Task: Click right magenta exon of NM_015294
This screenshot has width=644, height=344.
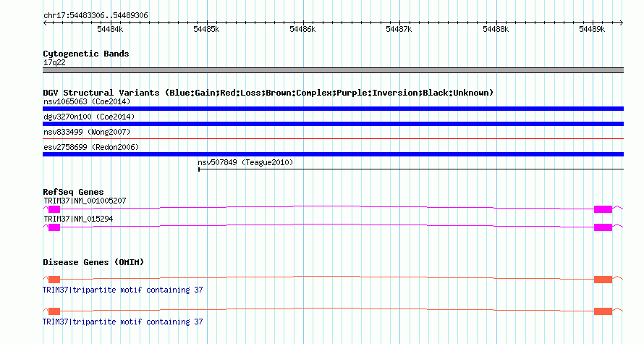Action: 603,227
